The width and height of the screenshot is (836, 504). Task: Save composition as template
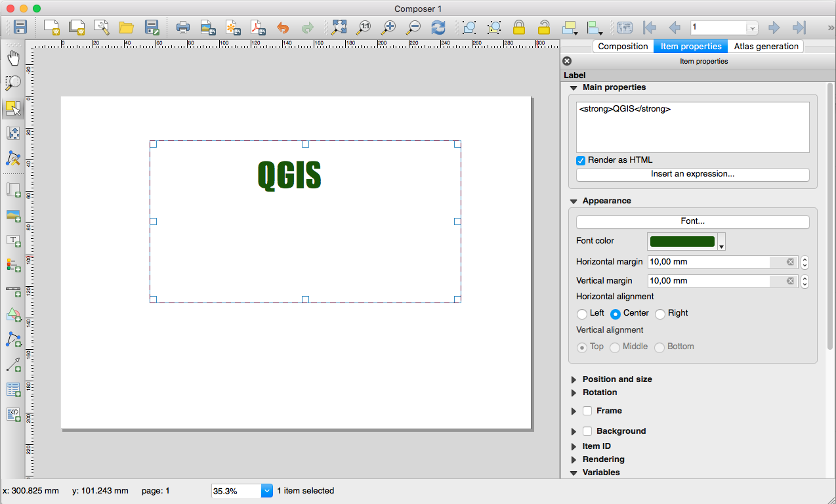[x=152, y=28]
